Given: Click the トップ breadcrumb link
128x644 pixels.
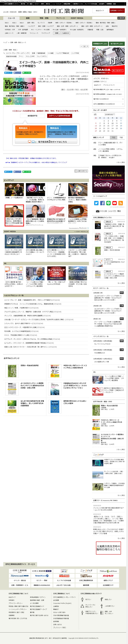Looking at the screenshot, I should click(x=5, y=42).
